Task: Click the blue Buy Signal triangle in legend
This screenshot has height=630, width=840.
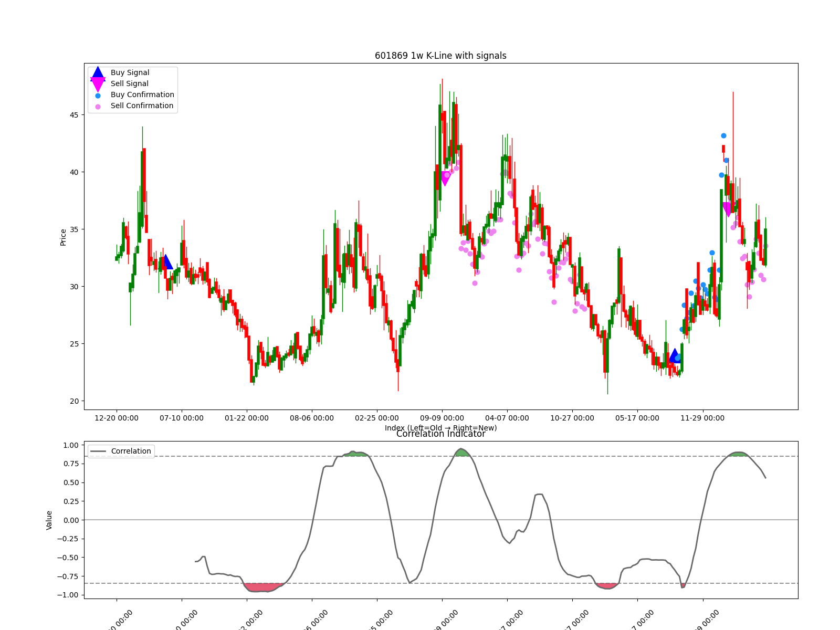Action: 98,74
